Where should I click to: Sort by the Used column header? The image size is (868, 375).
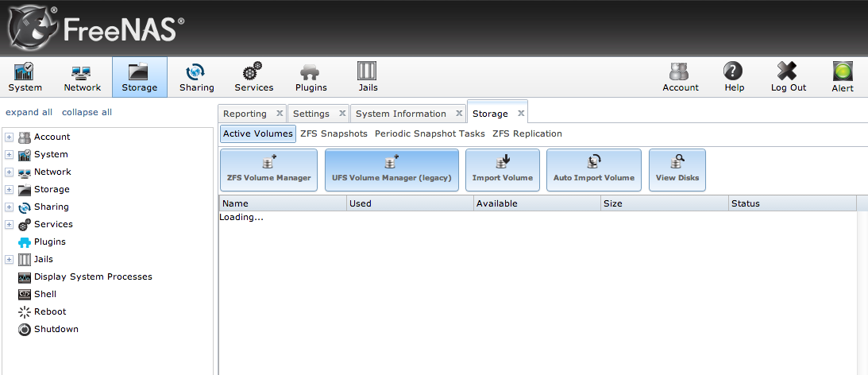[411, 203]
